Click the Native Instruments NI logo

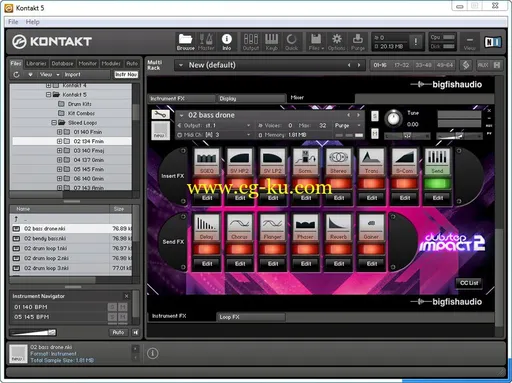[492, 42]
